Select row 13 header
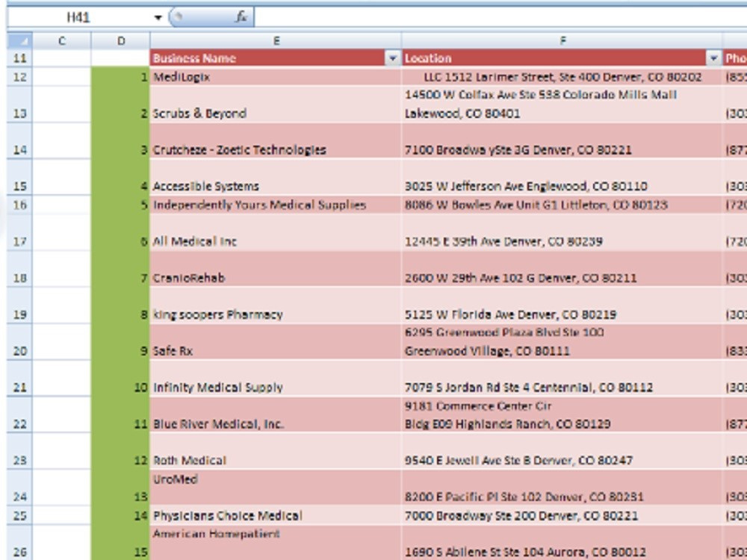 (x=19, y=105)
